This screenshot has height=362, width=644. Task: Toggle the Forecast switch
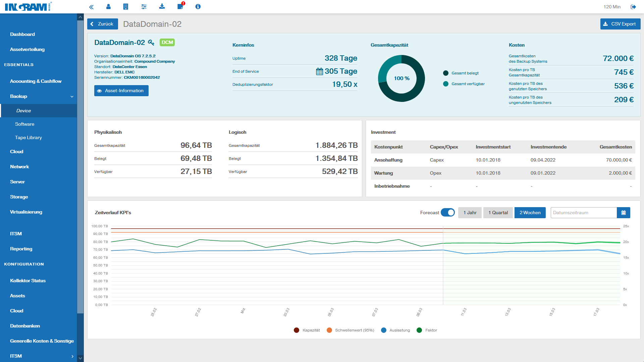coord(448,213)
